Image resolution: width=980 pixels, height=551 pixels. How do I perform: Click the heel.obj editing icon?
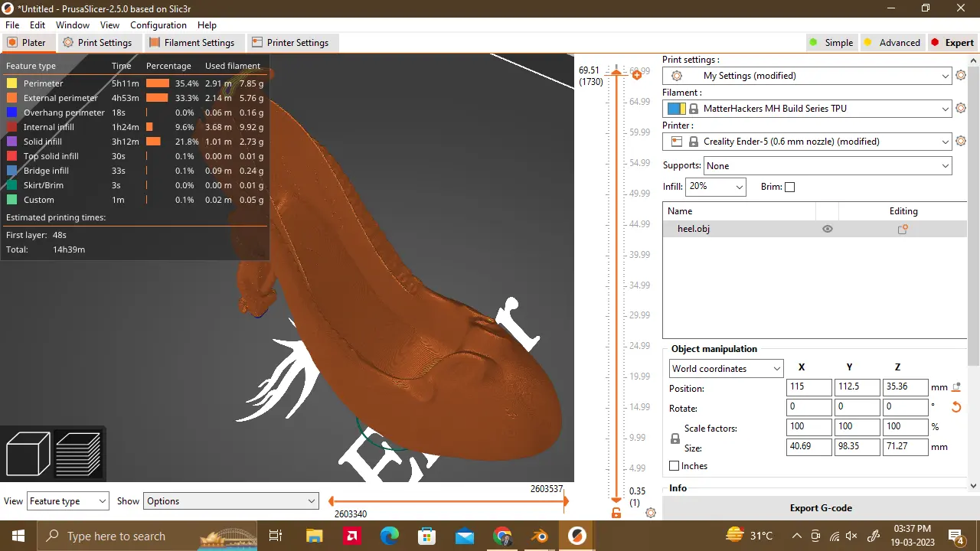903,229
